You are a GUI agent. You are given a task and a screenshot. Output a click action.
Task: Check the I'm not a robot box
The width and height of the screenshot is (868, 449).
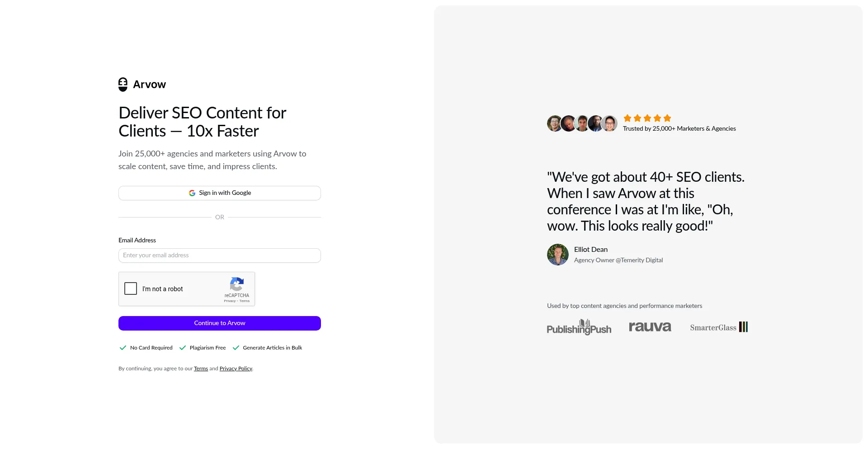(x=131, y=288)
